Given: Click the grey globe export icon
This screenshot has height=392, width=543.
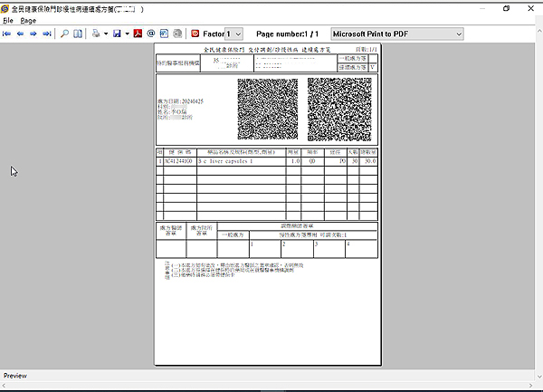Looking at the screenshot, I should pyautogui.click(x=178, y=33).
